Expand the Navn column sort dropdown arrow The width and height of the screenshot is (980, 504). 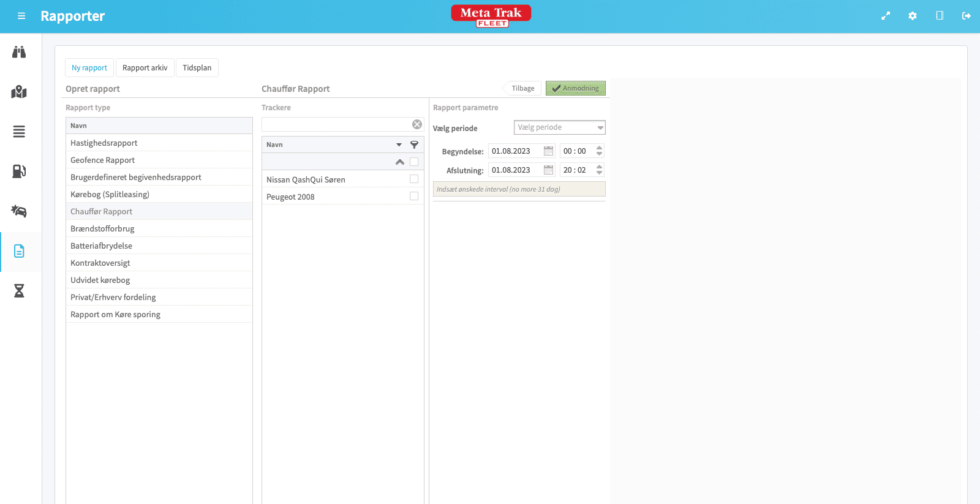399,145
